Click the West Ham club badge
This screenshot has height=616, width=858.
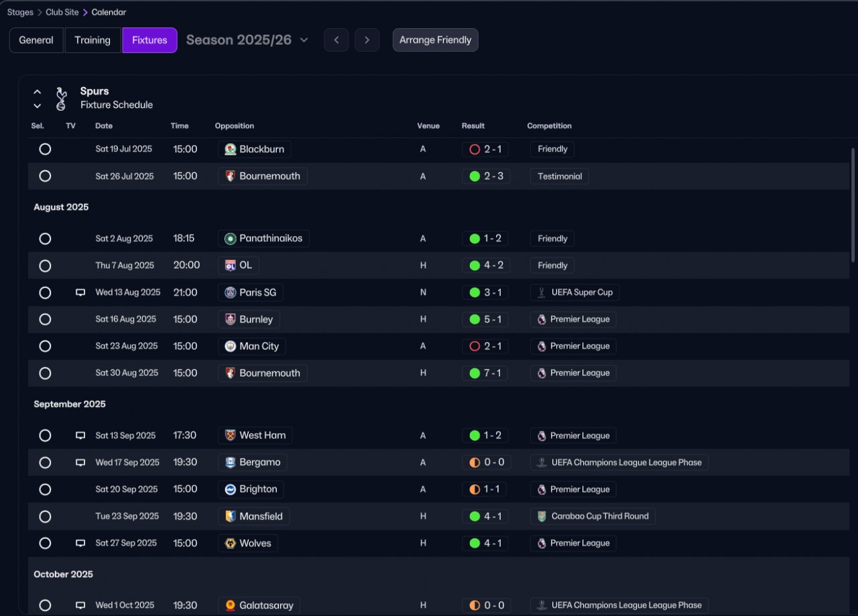(231, 435)
